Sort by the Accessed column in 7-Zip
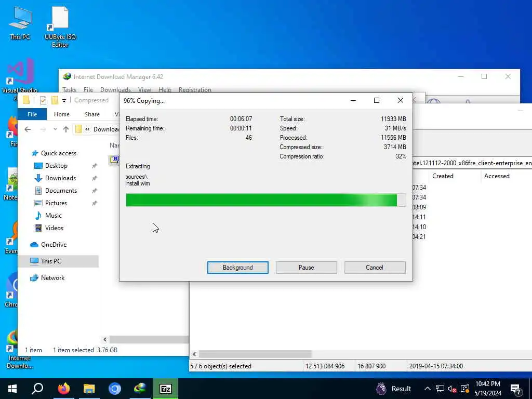 pos(497,176)
